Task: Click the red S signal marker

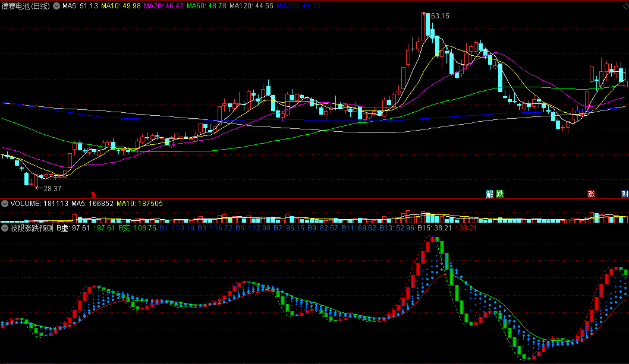Action: (x=93, y=195)
